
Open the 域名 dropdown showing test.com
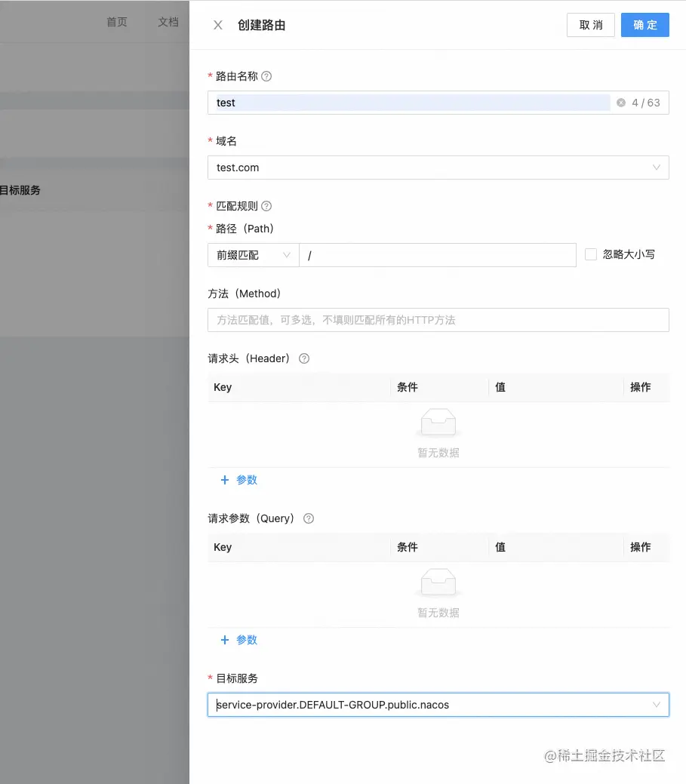pos(438,168)
